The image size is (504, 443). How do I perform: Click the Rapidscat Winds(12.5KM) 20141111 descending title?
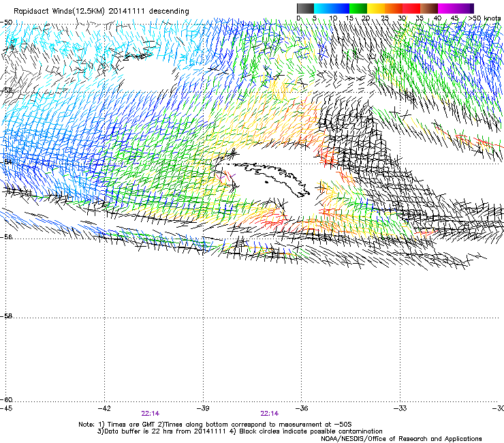pyautogui.click(x=101, y=12)
